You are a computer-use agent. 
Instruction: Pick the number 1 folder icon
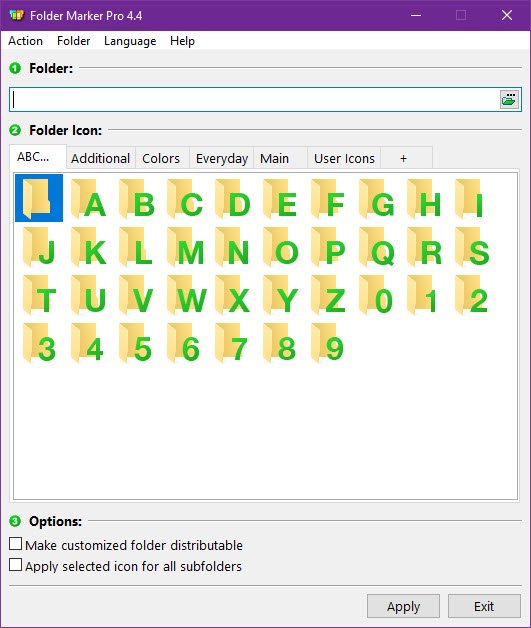coord(423,294)
